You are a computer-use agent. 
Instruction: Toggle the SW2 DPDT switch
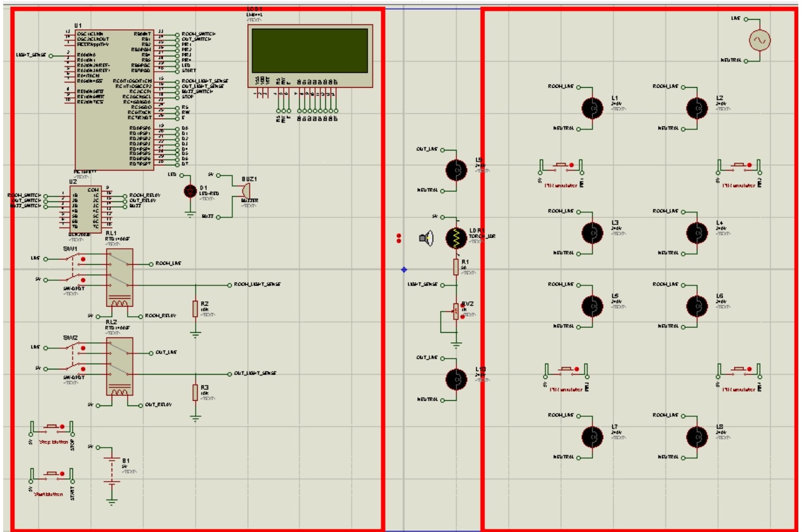pos(74,358)
